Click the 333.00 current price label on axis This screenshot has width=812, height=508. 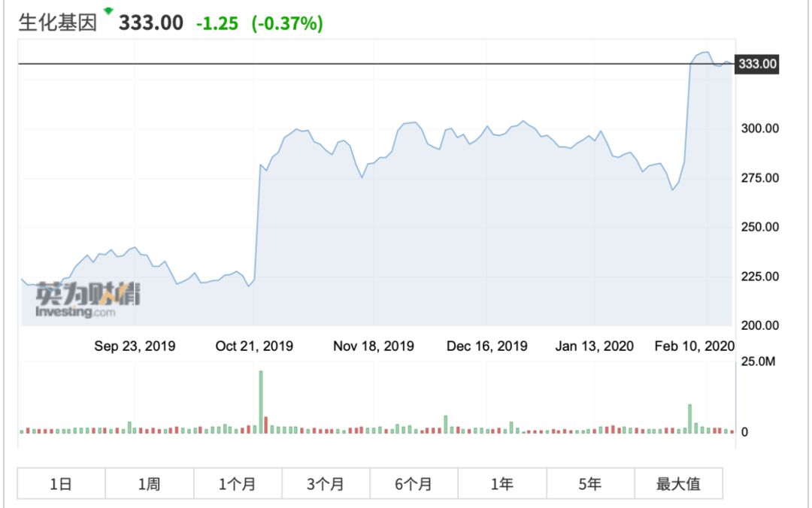pos(757,64)
